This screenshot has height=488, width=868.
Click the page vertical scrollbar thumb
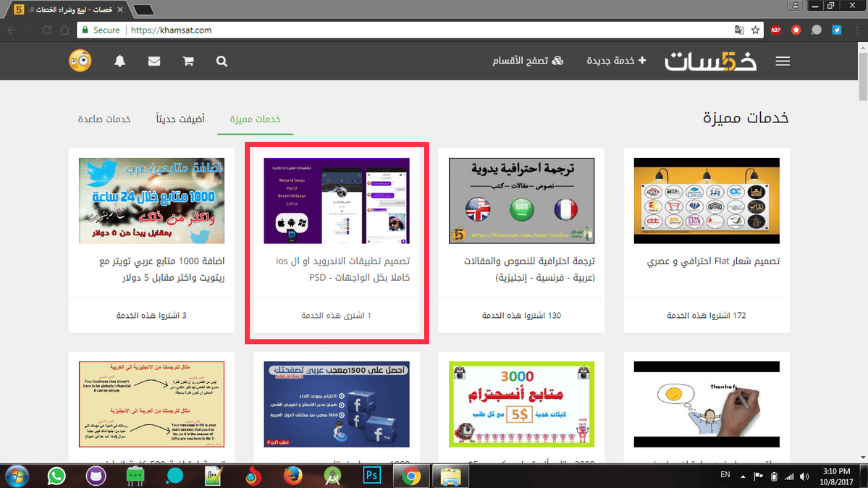click(x=863, y=77)
